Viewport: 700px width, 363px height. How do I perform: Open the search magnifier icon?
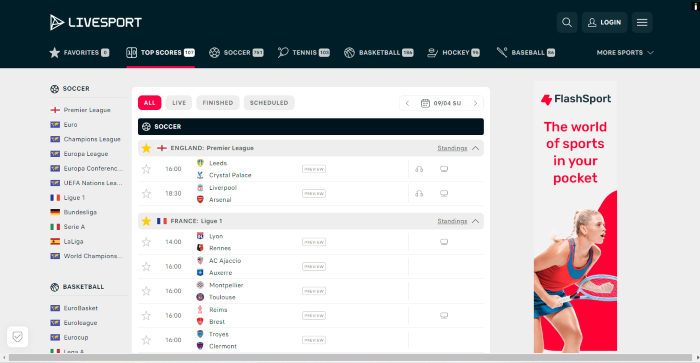[x=567, y=22]
